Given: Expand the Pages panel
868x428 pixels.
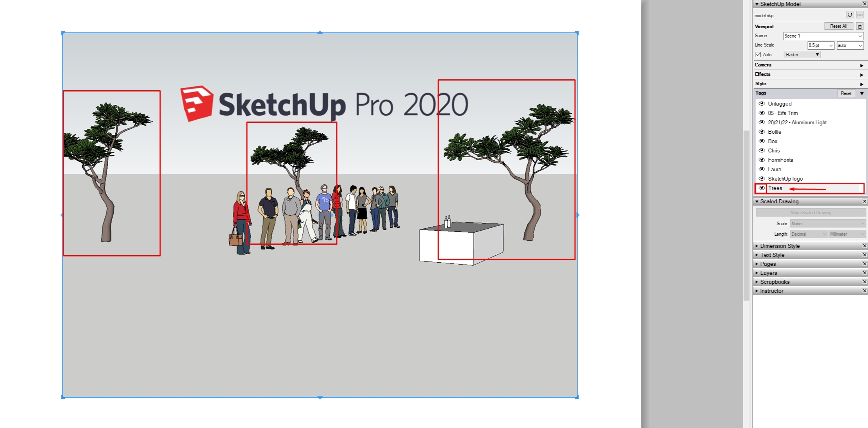Looking at the screenshot, I should (x=757, y=264).
